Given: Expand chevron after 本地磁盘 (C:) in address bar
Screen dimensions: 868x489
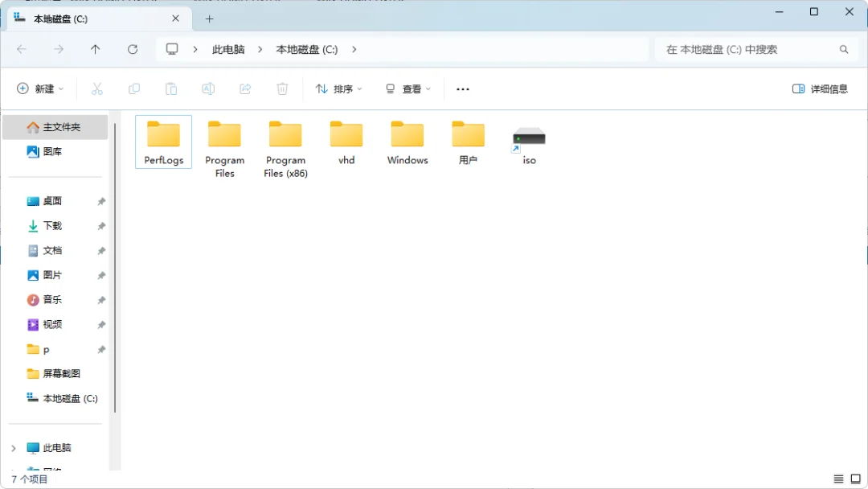Looking at the screenshot, I should (354, 49).
